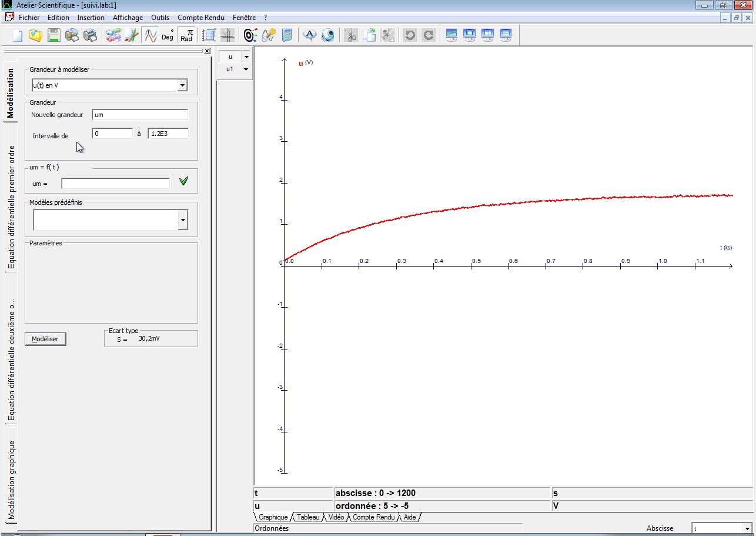
Task: Click the Modéliser button
Action: coord(45,339)
